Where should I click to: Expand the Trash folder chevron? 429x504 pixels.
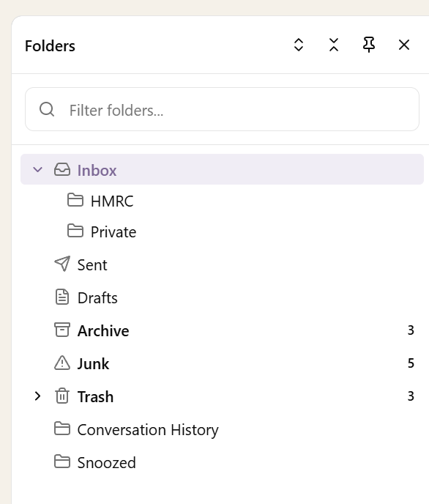(x=37, y=396)
